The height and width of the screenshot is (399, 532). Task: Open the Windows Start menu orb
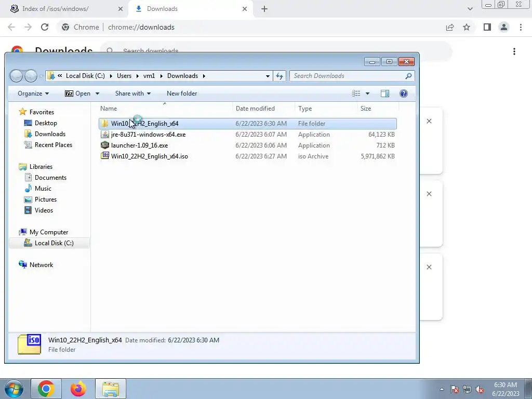tap(14, 389)
